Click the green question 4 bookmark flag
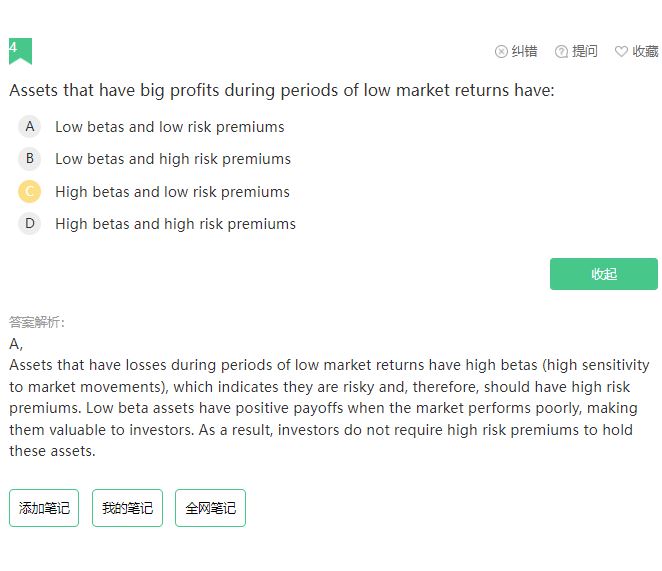The height and width of the screenshot is (571, 662). [20, 51]
